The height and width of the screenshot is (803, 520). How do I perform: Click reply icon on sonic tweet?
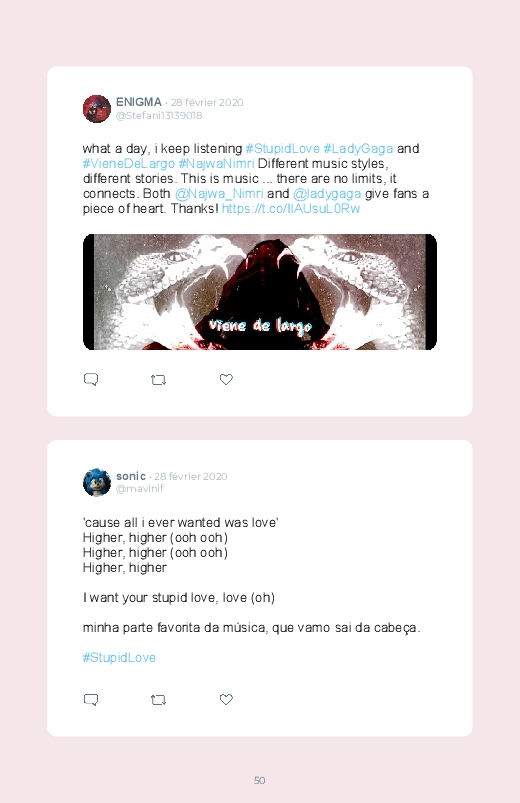(91, 700)
